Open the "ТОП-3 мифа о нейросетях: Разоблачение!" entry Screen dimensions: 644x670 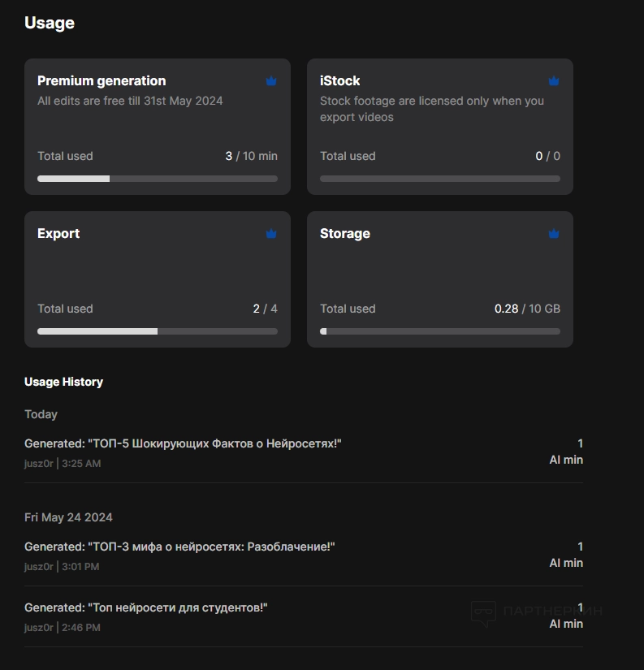point(179,547)
